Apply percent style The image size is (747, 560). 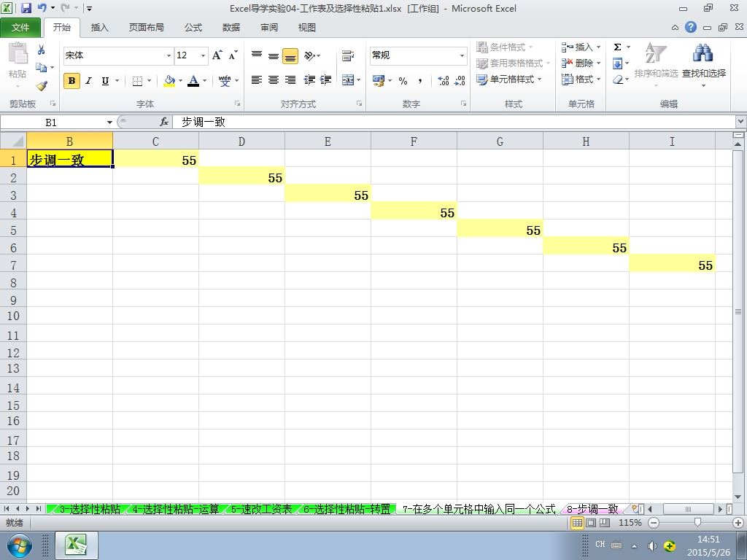(x=403, y=80)
